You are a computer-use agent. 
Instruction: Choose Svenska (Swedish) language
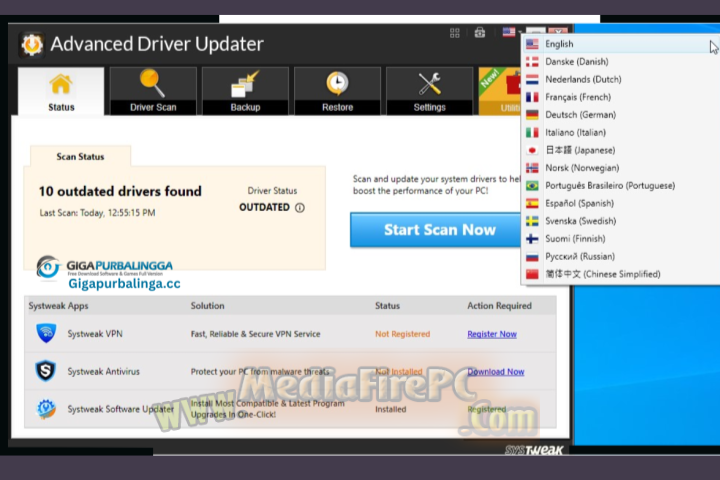tap(620, 221)
